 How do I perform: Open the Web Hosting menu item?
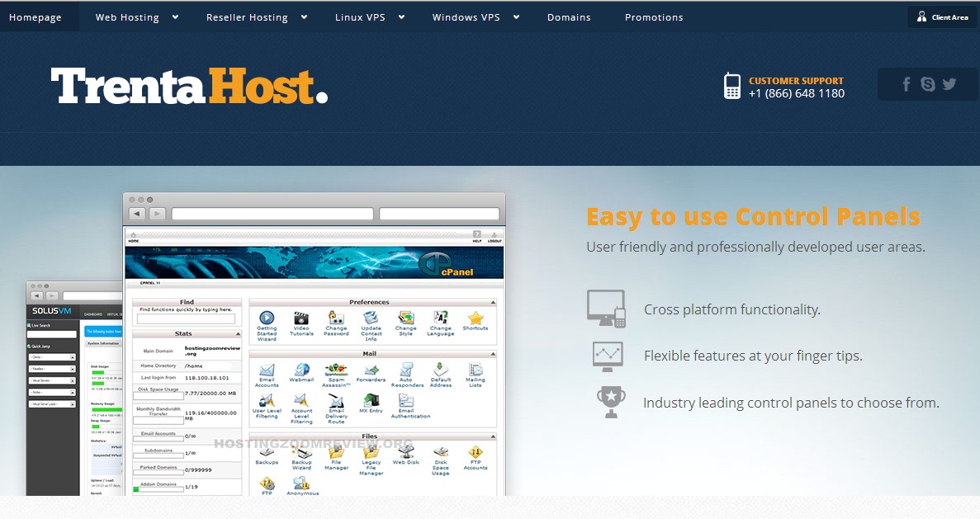127,17
